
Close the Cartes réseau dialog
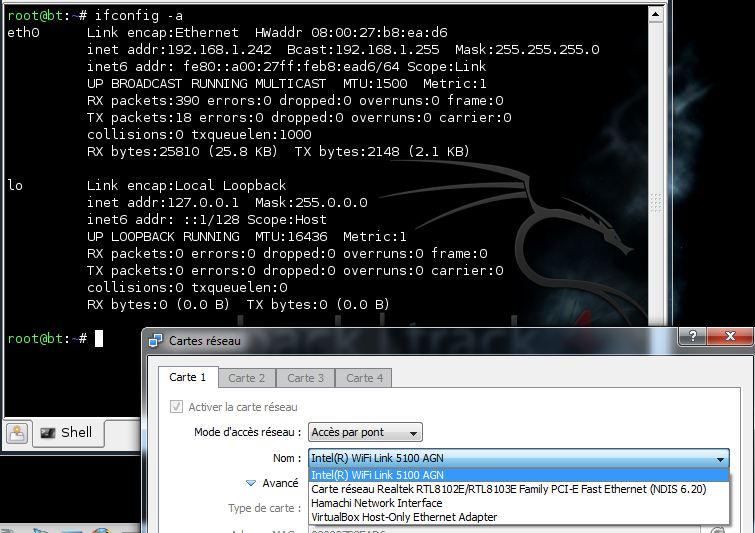729,336
